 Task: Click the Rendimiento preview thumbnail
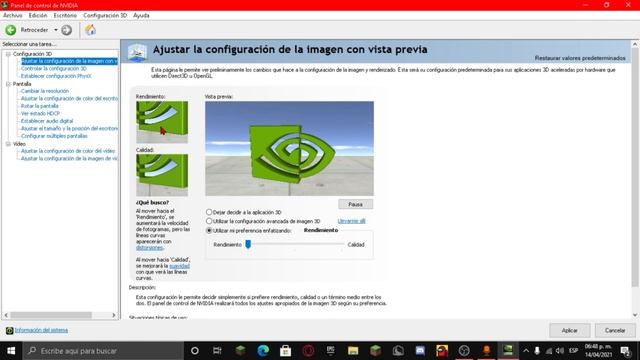[162, 122]
